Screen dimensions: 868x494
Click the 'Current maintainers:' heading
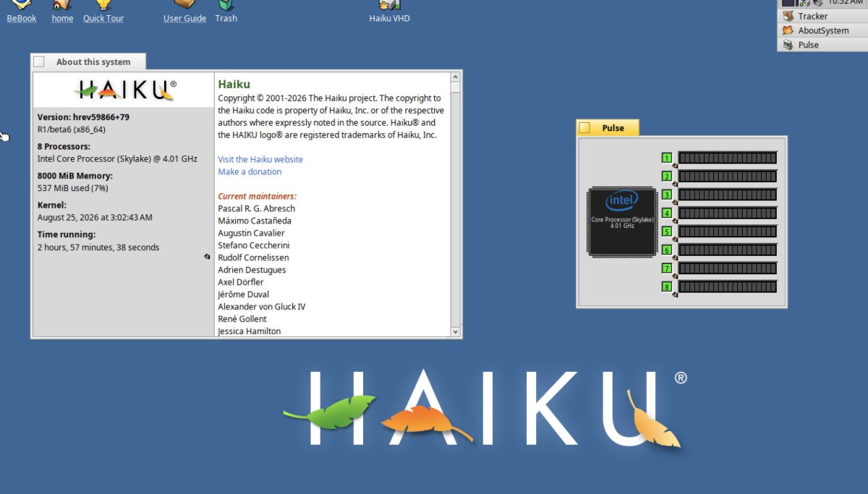pyautogui.click(x=258, y=196)
